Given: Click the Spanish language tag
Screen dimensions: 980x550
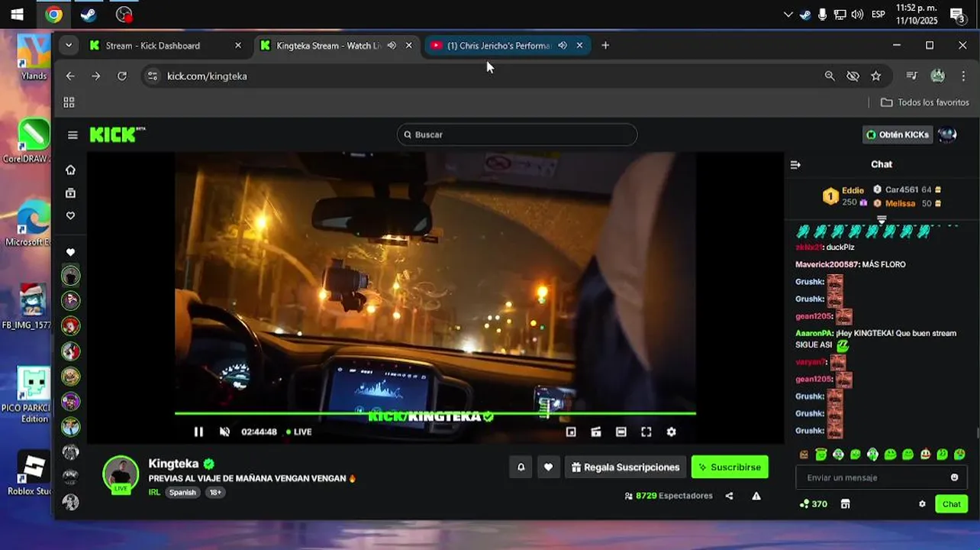Looking at the screenshot, I should (182, 493).
